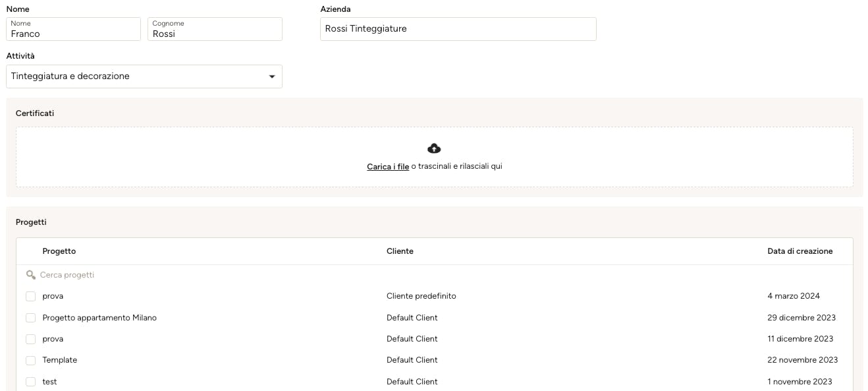868x391 pixels.
Task: Click the cloud upload icon in Certificati
Action: click(x=434, y=148)
